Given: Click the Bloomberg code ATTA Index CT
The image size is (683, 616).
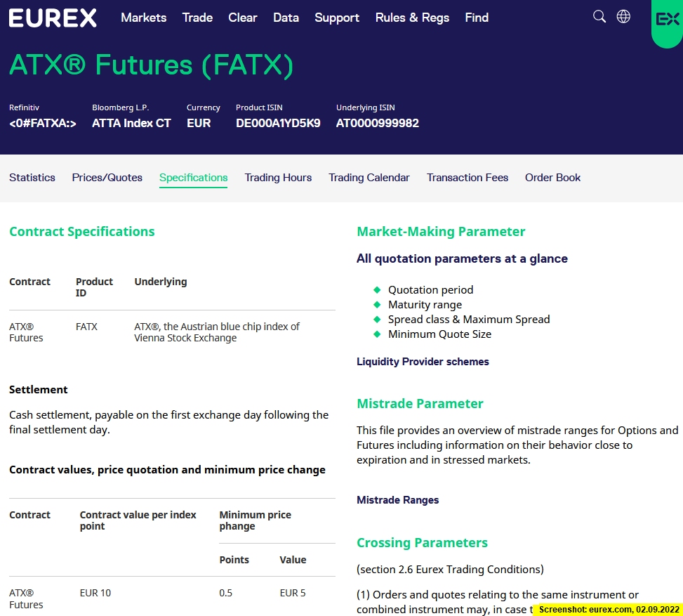Looking at the screenshot, I should point(131,124).
